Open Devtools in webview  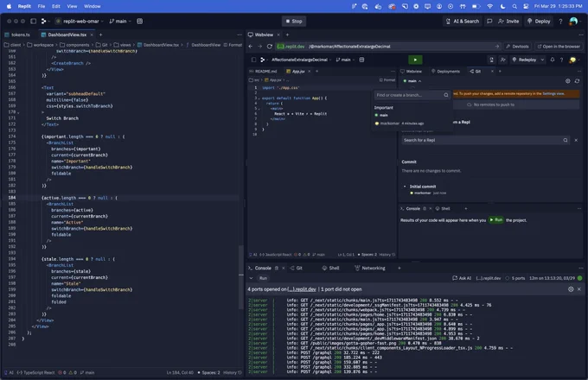click(x=517, y=47)
